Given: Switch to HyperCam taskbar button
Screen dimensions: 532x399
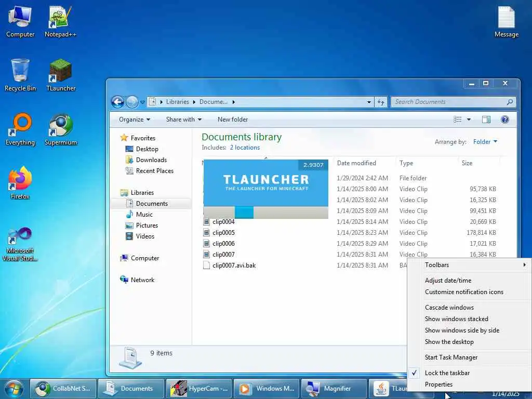Looking at the screenshot, I should (199, 389).
